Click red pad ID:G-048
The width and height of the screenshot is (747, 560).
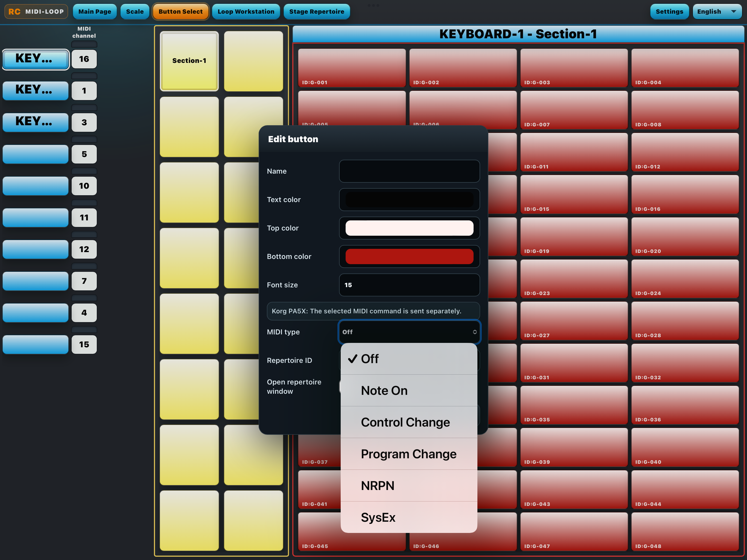click(x=685, y=532)
